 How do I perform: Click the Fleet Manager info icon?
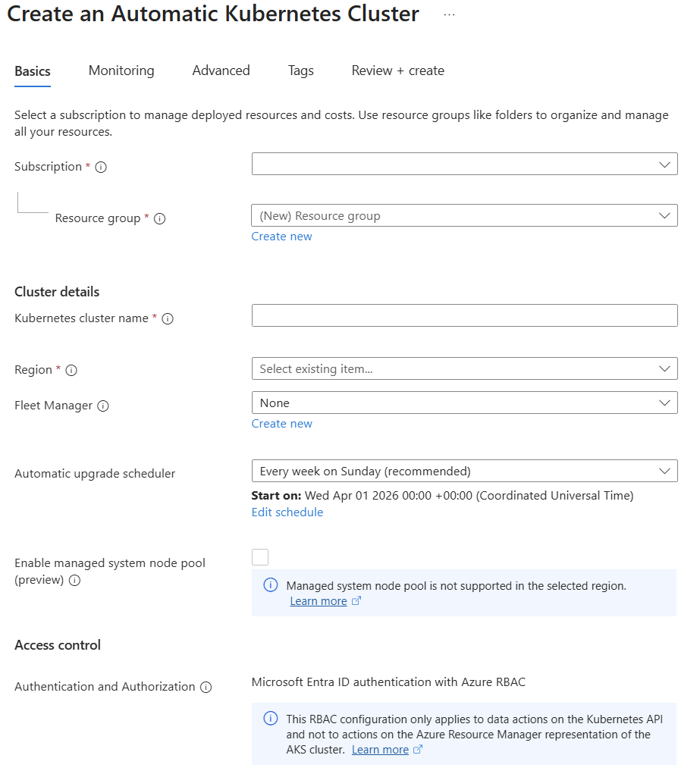(x=103, y=406)
